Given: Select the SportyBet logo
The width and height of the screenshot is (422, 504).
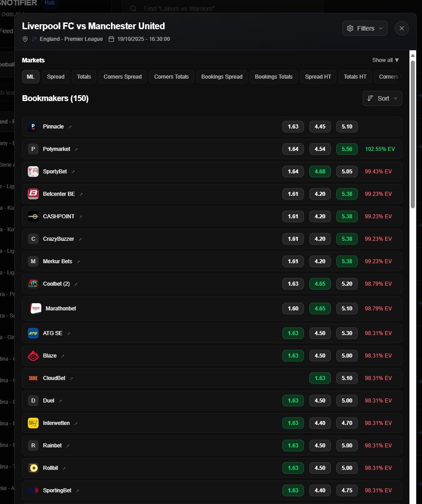Looking at the screenshot, I should (33, 171).
